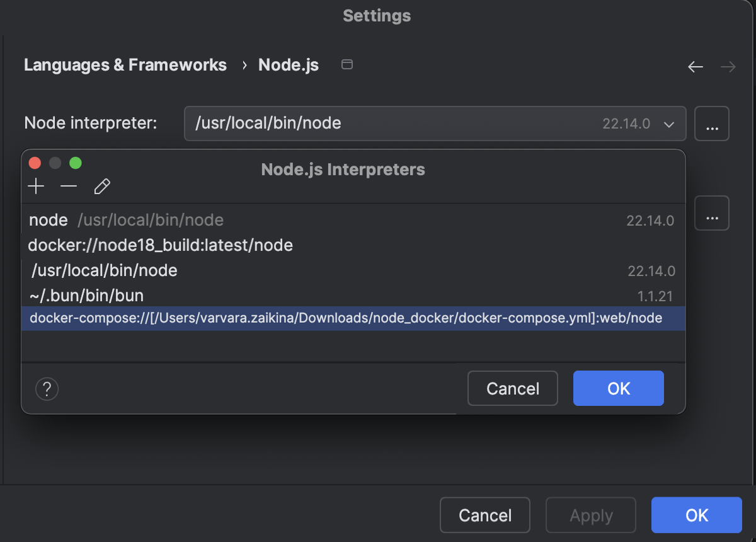Viewport: 756px width, 542px height.
Task: Select the /usr/local/bin/node entry
Action: [x=103, y=270]
